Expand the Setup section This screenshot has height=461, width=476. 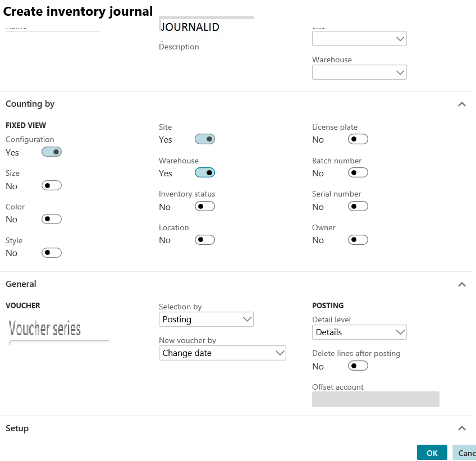[x=461, y=428]
